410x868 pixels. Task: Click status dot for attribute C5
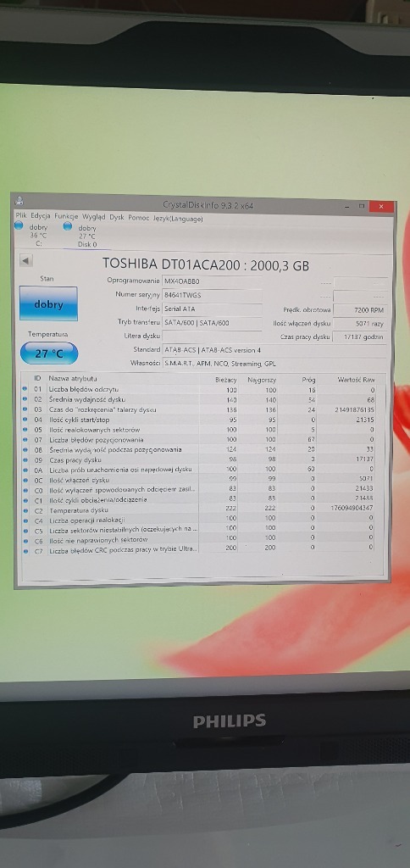[x=25, y=531]
